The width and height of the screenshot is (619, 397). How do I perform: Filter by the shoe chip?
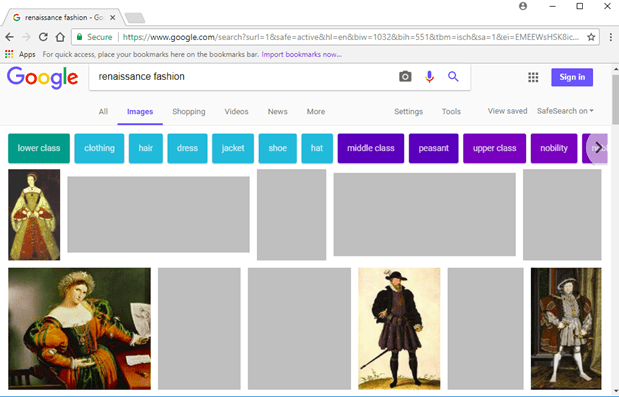tap(278, 148)
